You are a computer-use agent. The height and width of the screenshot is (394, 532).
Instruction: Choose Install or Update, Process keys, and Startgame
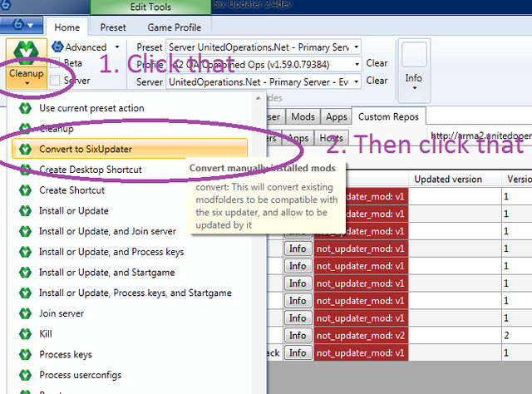coord(130,293)
